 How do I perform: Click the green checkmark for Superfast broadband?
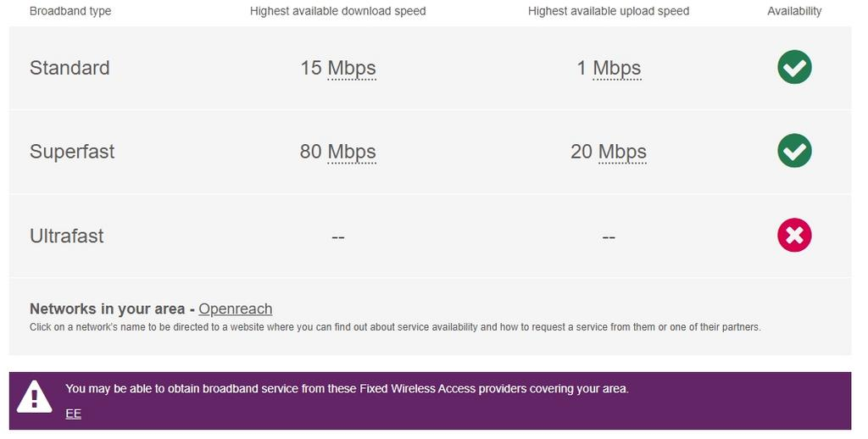coord(794,151)
